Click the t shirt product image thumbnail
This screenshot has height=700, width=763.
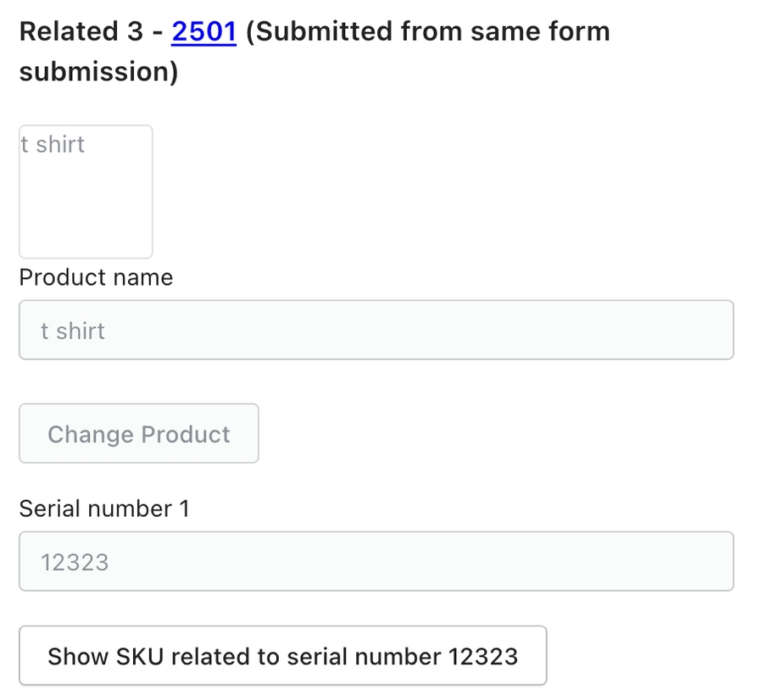86,192
